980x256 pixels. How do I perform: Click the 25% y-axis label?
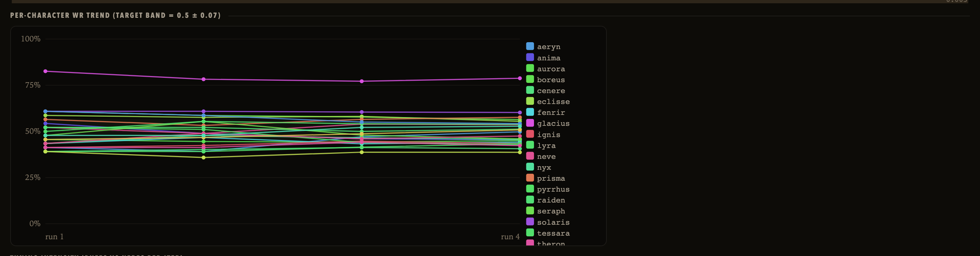tap(33, 177)
